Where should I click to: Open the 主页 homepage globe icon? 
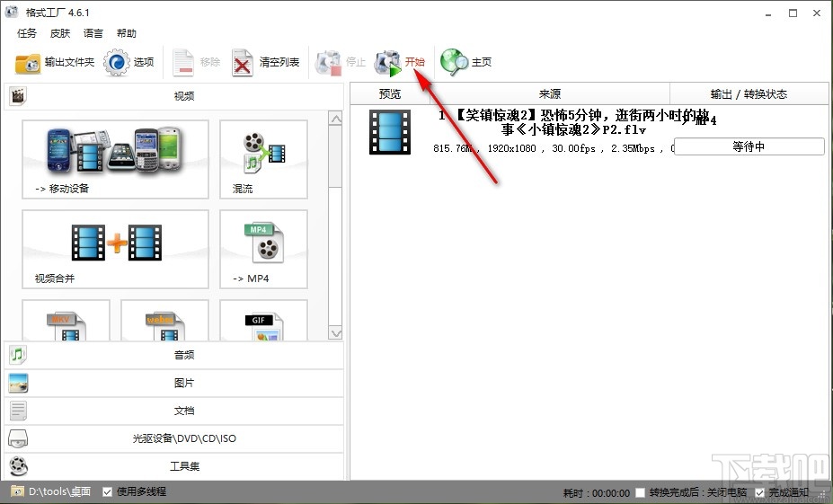[x=454, y=62]
